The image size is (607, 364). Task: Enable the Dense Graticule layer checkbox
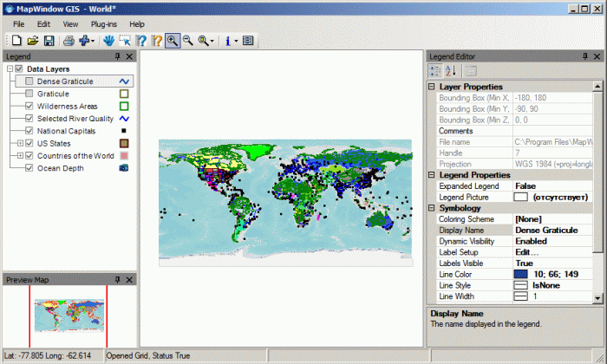point(29,81)
